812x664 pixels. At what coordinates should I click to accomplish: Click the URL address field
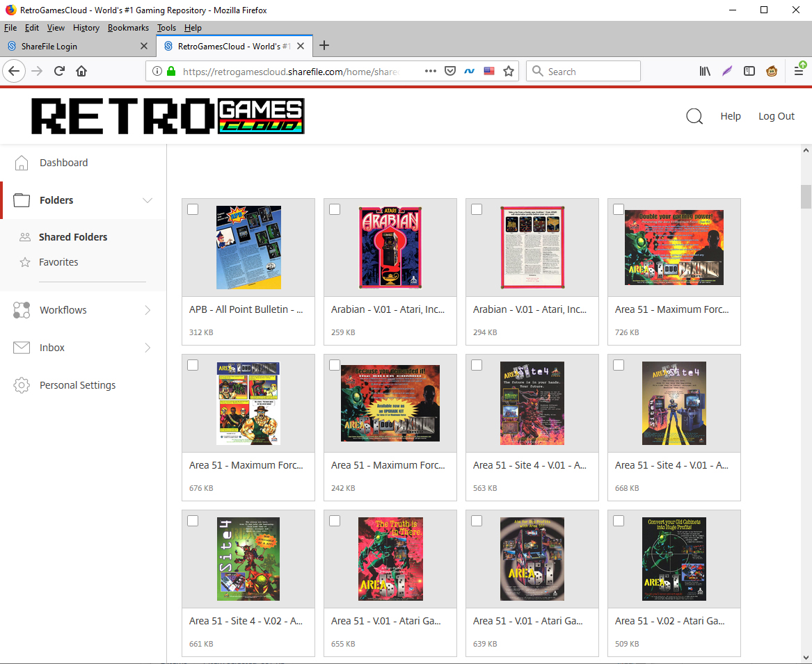[x=290, y=72]
